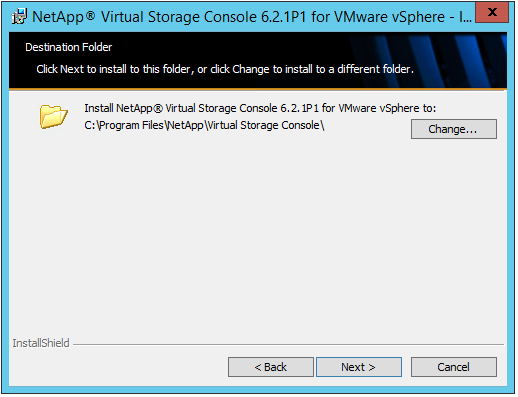Click the 'Click Next to install' instruction text
The height and width of the screenshot is (397, 518).
click(x=225, y=69)
